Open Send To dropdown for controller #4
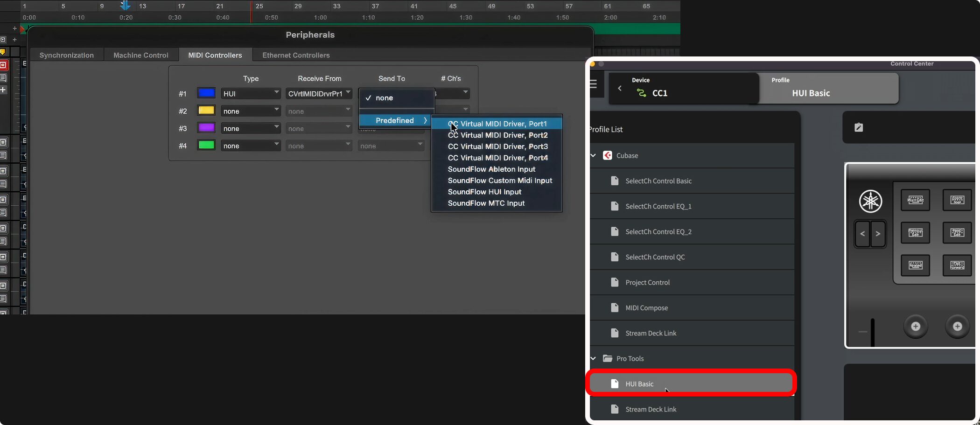 [391, 146]
